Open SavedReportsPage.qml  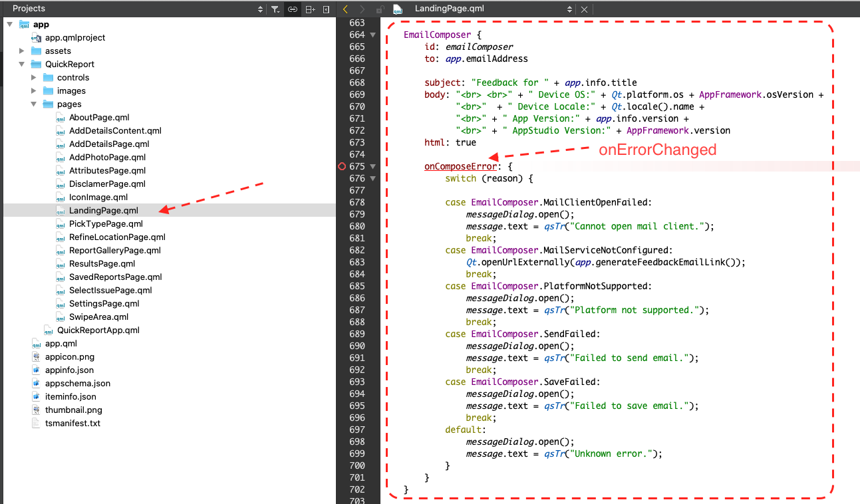(116, 277)
